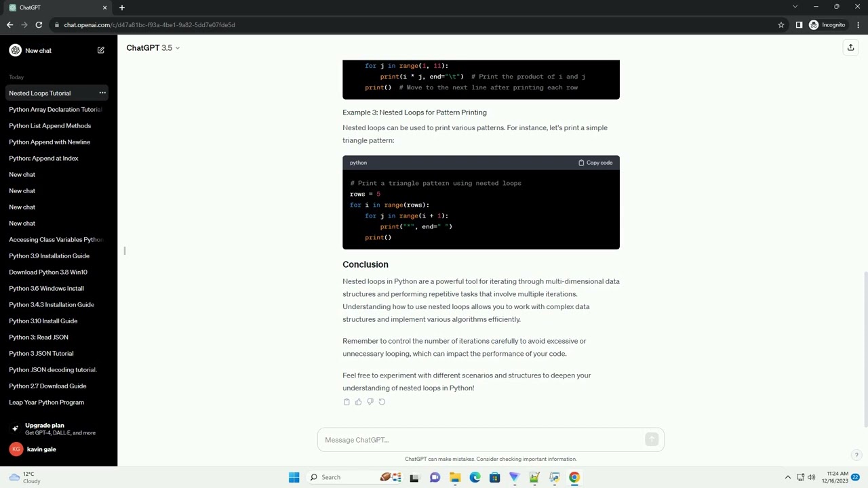Click the Chrome side panel icon

799,25
